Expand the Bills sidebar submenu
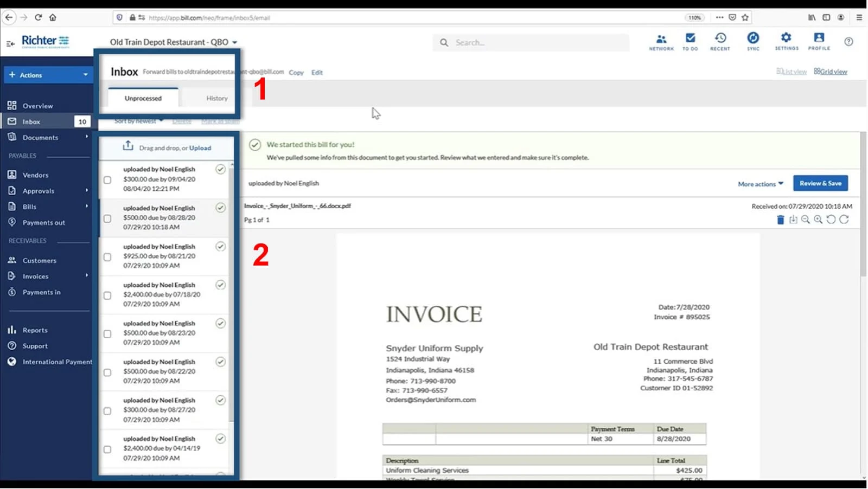The height and width of the screenshot is (489, 868). [87, 206]
